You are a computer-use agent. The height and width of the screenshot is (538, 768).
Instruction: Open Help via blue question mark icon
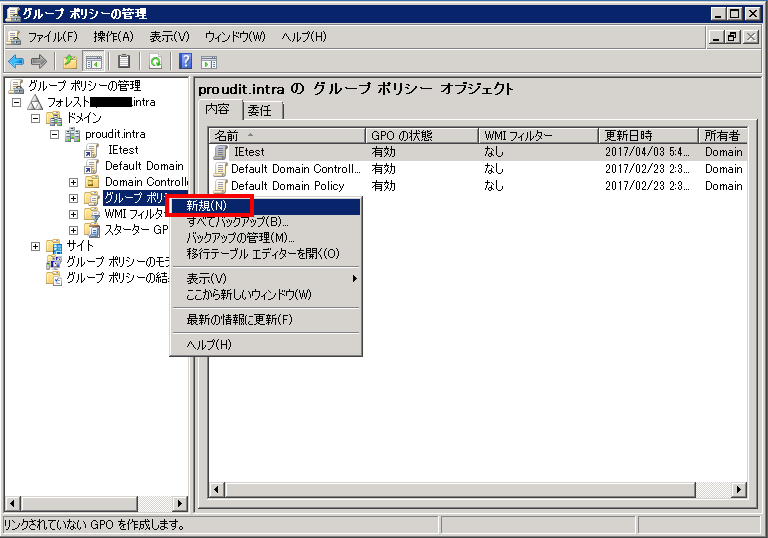[186, 62]
